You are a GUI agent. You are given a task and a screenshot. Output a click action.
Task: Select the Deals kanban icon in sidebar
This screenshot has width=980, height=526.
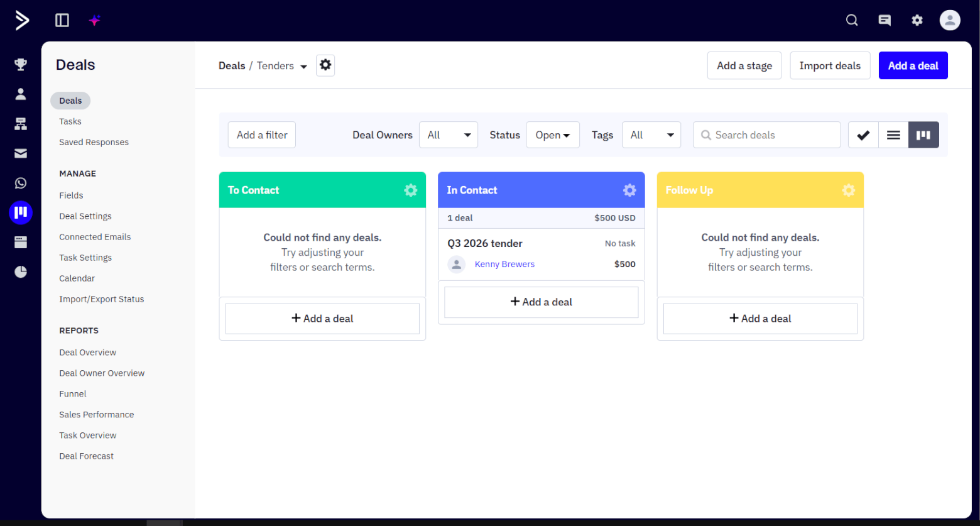(21, 212)
